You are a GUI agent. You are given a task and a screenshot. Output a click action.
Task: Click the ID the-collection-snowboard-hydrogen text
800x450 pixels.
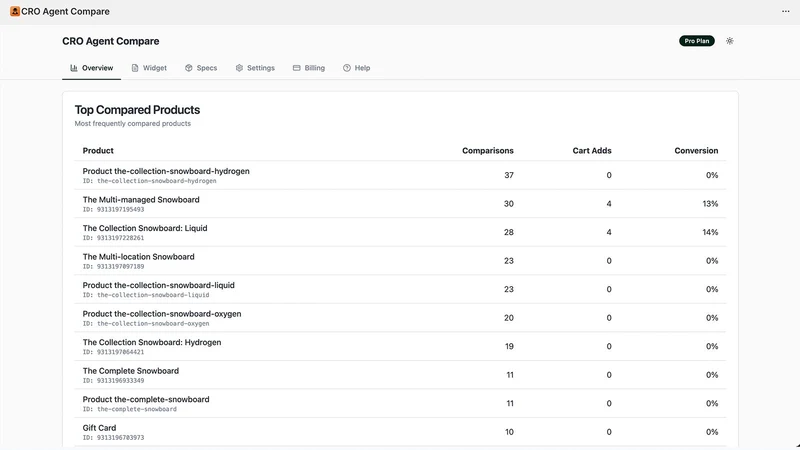(x=149, y=181)
